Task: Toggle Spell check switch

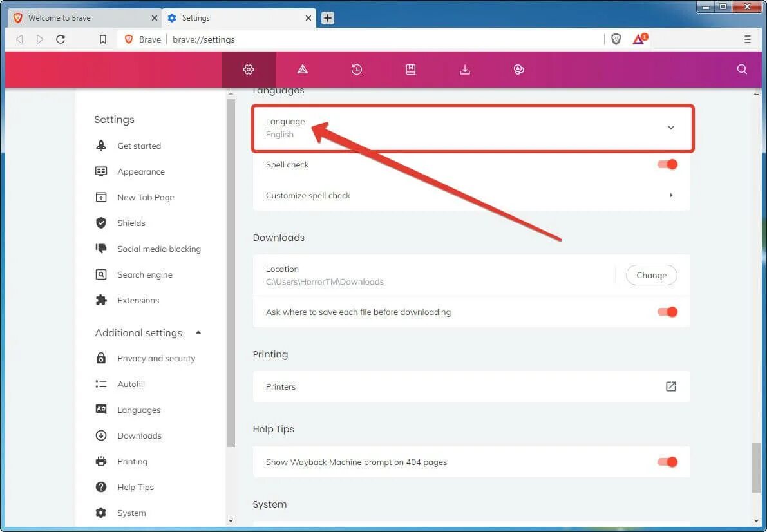Action: pos(668,164)
